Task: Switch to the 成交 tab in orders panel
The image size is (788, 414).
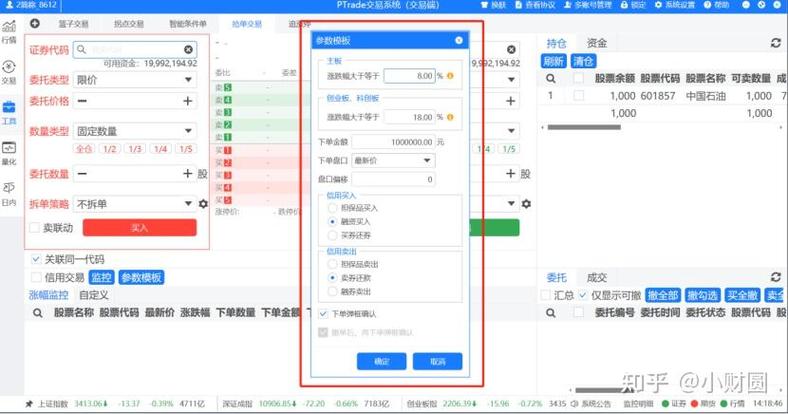Action: tap(597, 277)
